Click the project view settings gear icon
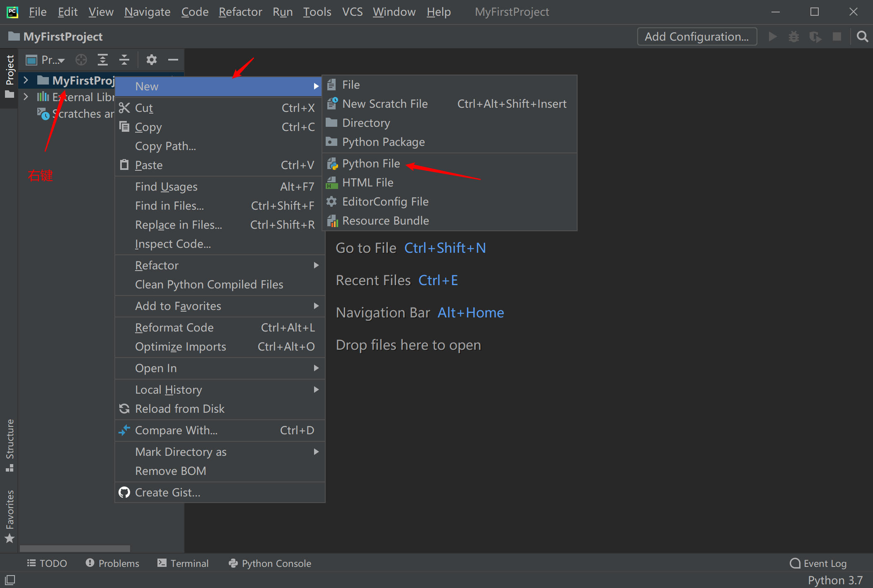873x588 pixels. tap(152, 60)
